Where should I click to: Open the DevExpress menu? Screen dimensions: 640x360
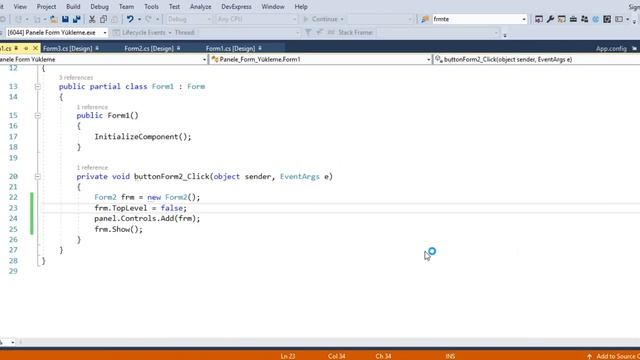pos(236,7)
